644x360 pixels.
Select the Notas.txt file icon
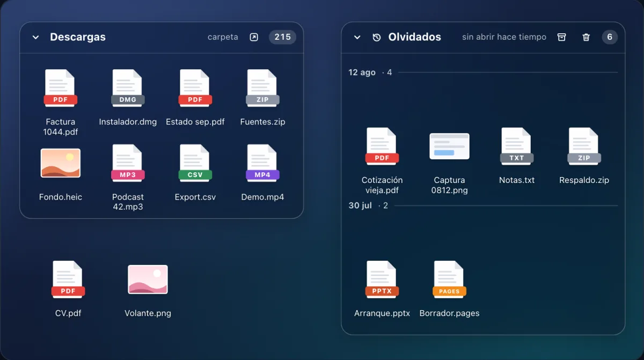517,146
